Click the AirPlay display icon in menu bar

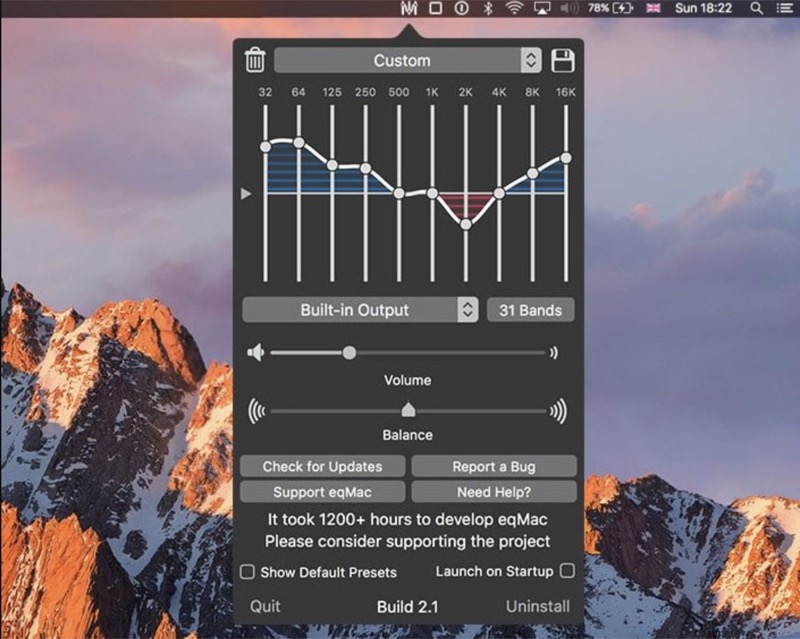541,8
